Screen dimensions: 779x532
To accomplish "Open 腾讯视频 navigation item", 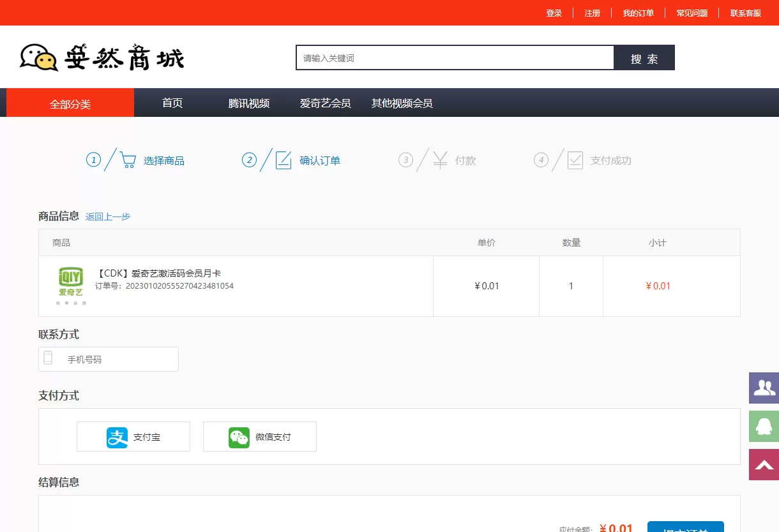I will (x=249, y=103).
